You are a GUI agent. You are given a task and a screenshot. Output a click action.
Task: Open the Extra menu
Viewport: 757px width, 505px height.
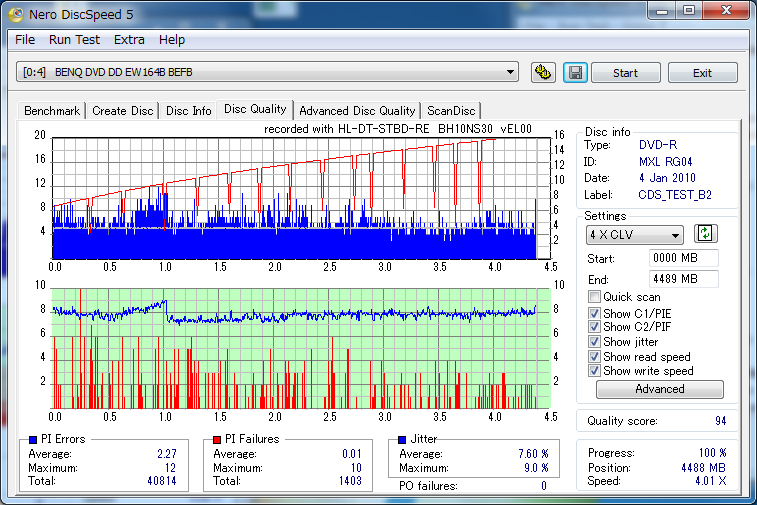click(129, 40)
